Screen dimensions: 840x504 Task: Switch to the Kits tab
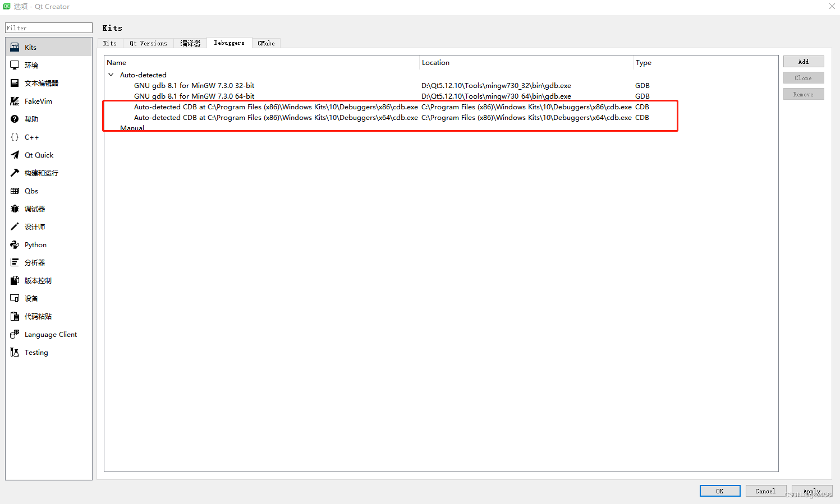[110, 43]
